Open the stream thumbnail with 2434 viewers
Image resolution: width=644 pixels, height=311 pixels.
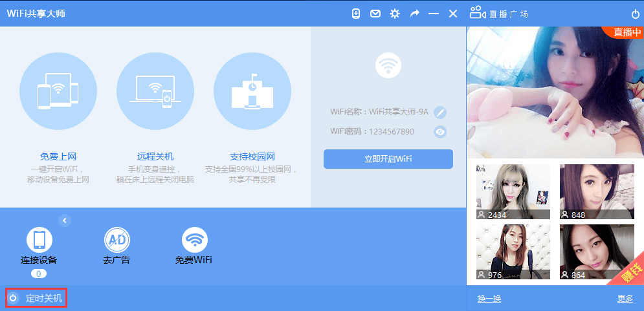513,191
